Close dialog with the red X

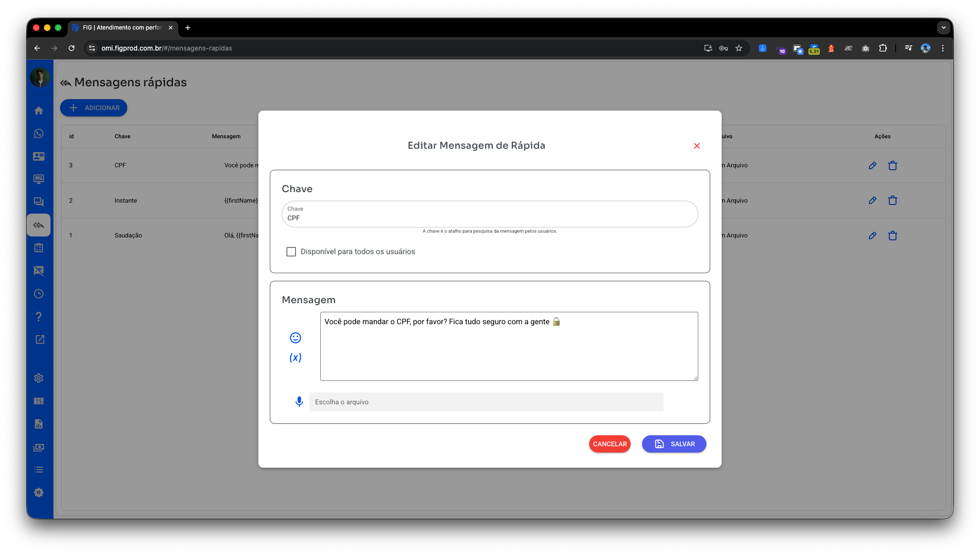tap(697, 146)
